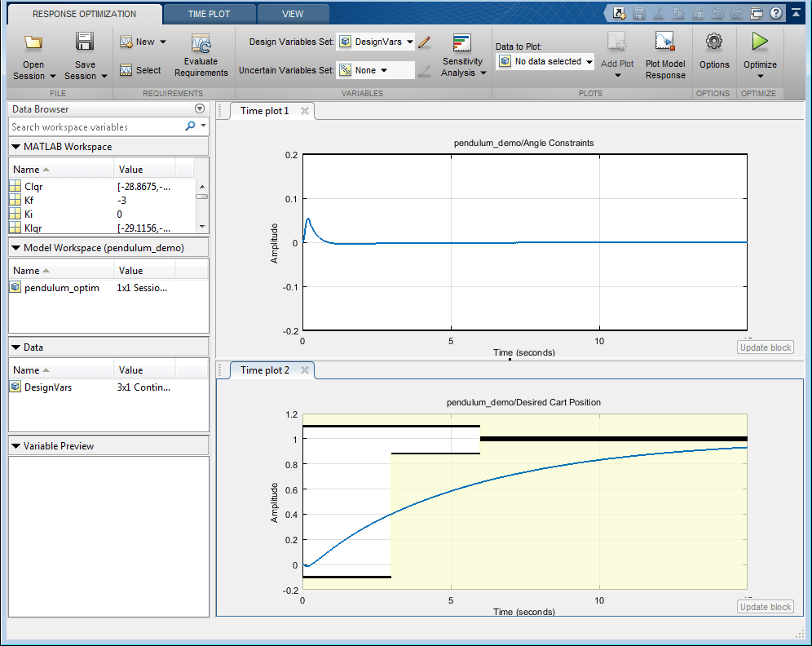
Task: Click the Save Session disk icon
Action: point(85,42)
